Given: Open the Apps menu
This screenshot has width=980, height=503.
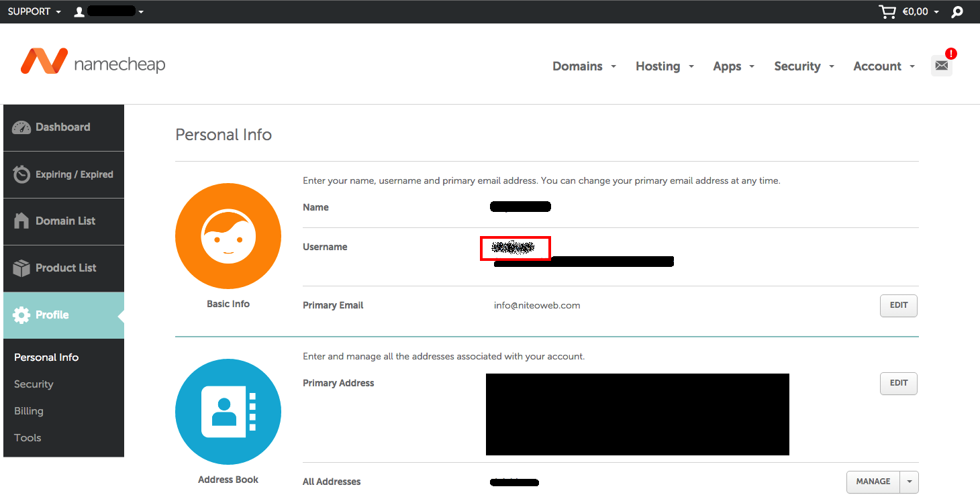Looking at the screenshot, I should (734, 66).
